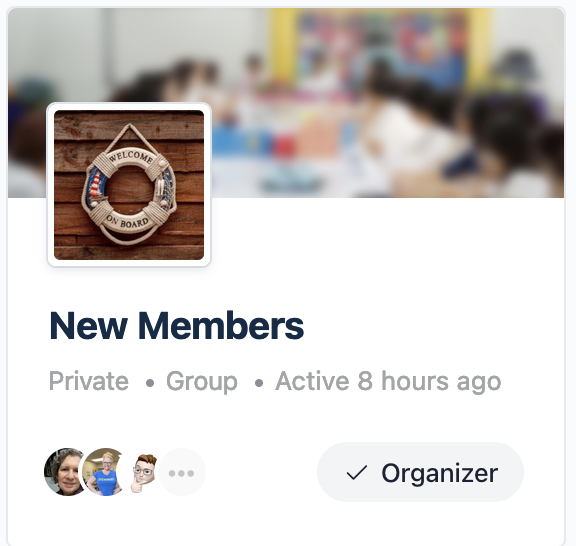Click the WELCOME text on the lifebuoy image
The height and width of the screenshot is (546, 576).
coord(131,157)
